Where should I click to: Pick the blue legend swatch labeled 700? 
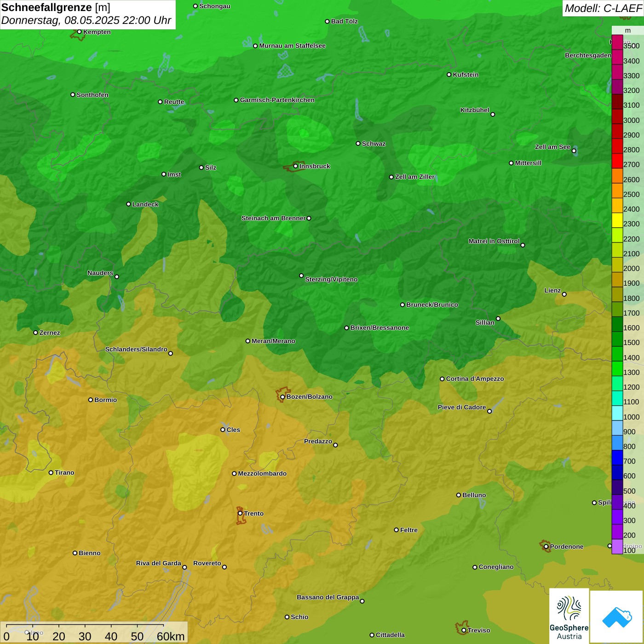(x=617, y=458)
